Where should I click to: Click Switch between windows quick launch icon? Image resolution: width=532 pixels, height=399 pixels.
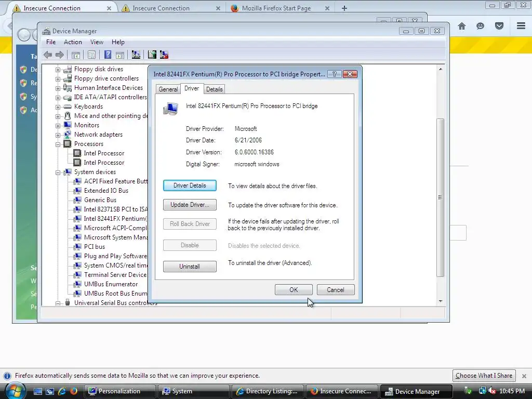50,391
